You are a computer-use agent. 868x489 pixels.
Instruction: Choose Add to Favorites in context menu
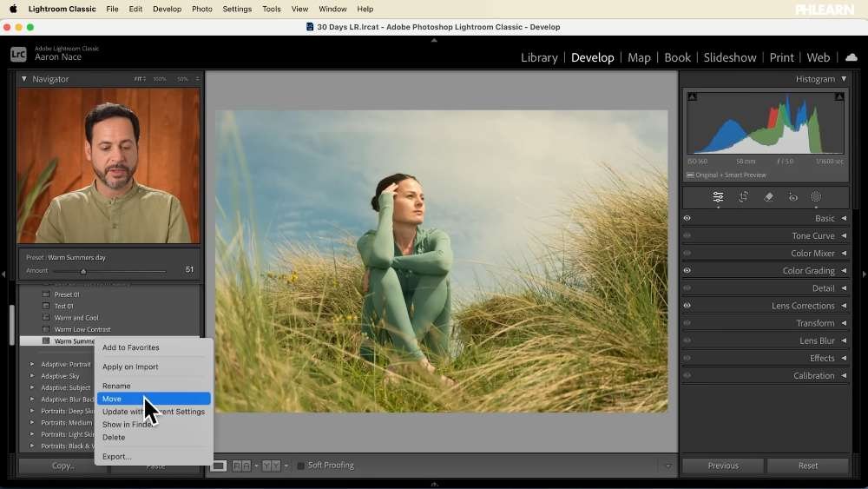(x=131, y=347)
